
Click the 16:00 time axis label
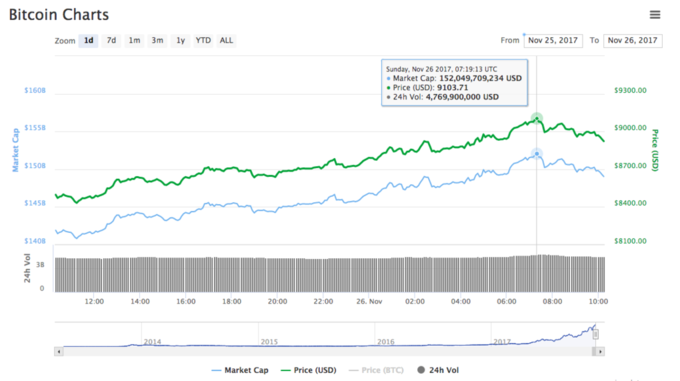point(186,301)
